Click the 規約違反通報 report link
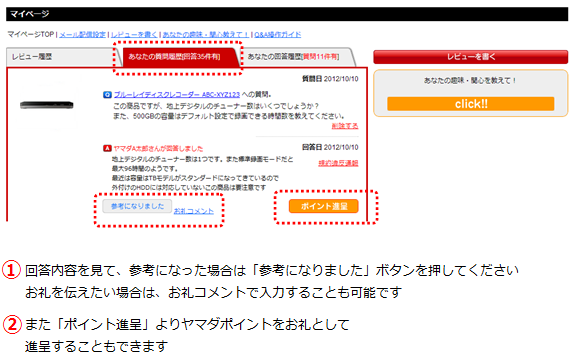The height and width of the screenshot is (364, 579). coord(338,163)
